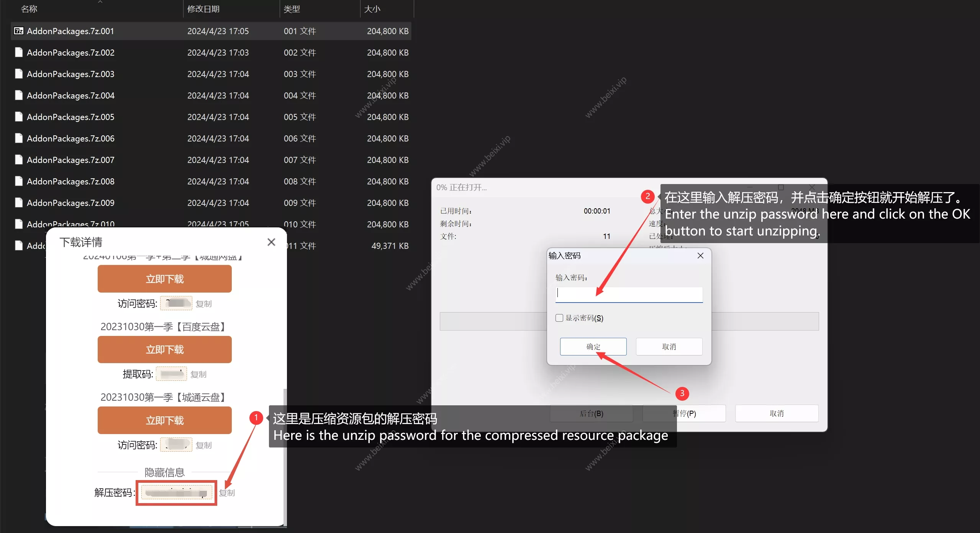Click the AddonPackages.7z.004 file icon

pyautogui.click(x=19, y=95)
